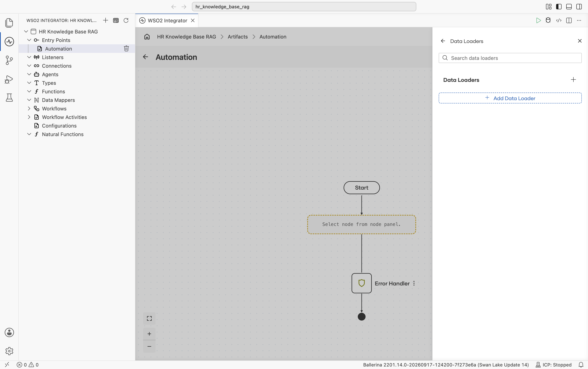The width and height of the screenshot is (588, 369).
Task: Open Source Control view in activity bar
Action: tap(9, 60)
